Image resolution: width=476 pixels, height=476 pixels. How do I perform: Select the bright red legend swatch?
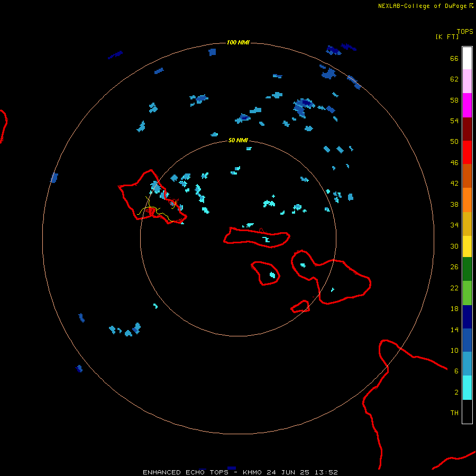coord(467,152)
